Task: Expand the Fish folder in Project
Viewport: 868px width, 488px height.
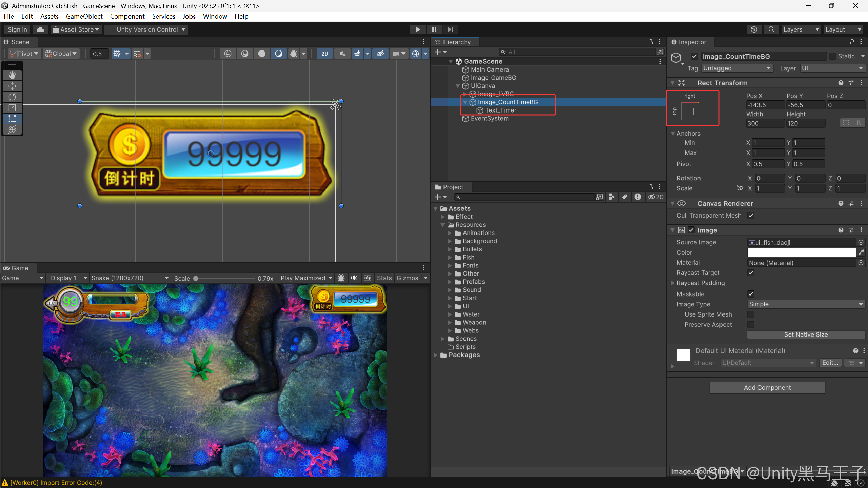Action: point(450,258)
